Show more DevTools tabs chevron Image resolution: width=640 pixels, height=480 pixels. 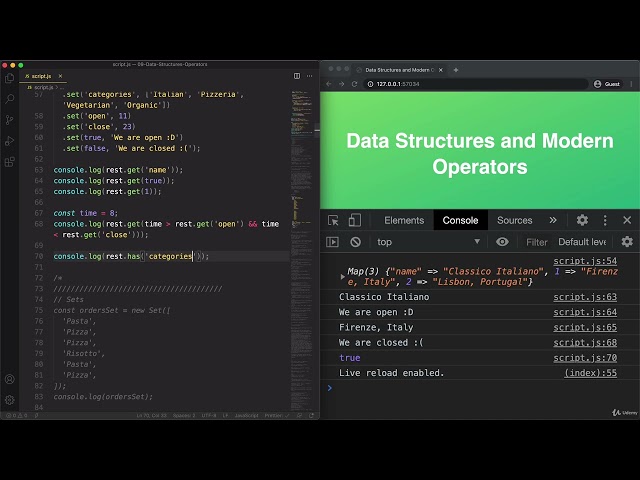click(553, 220)
